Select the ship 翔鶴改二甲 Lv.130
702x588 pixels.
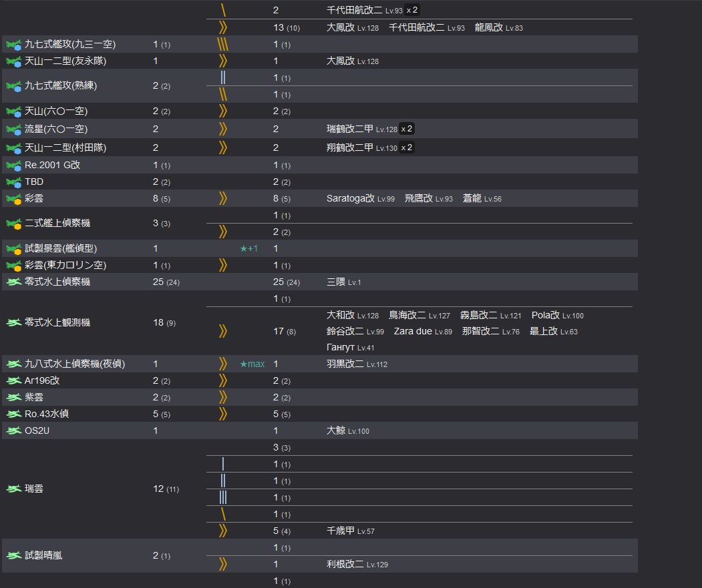tap(362, 148)
